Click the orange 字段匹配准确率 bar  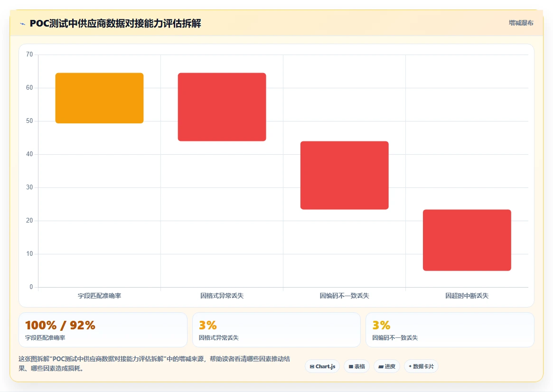click(100, 98)
